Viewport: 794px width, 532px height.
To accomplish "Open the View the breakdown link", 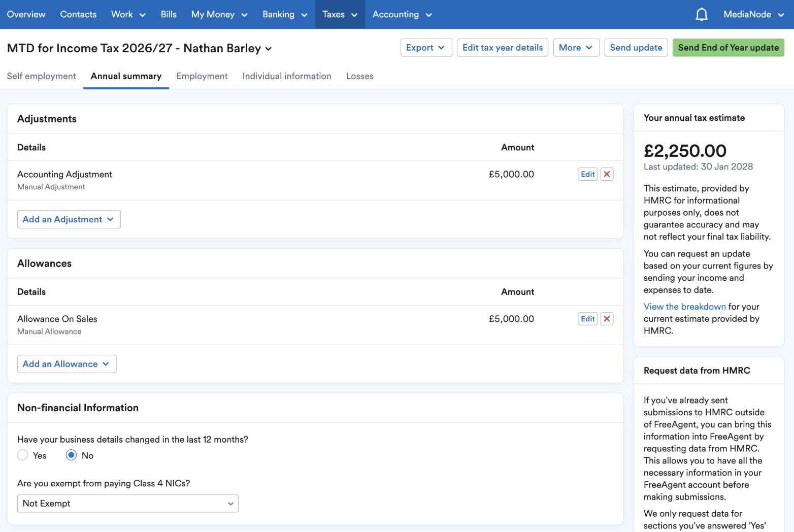I will 685,307.
